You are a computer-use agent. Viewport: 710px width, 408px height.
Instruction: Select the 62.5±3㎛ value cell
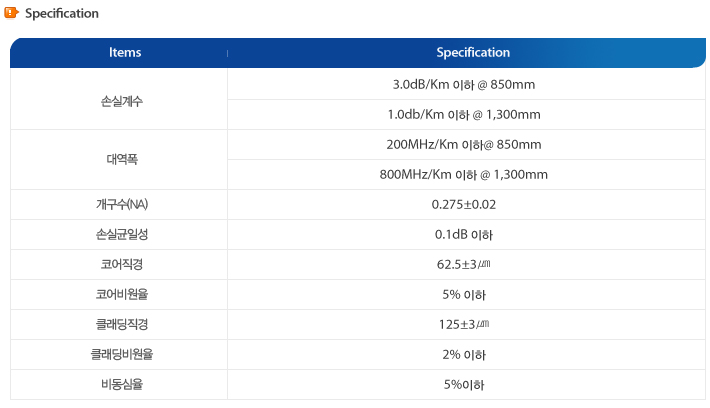pos(464,265)
